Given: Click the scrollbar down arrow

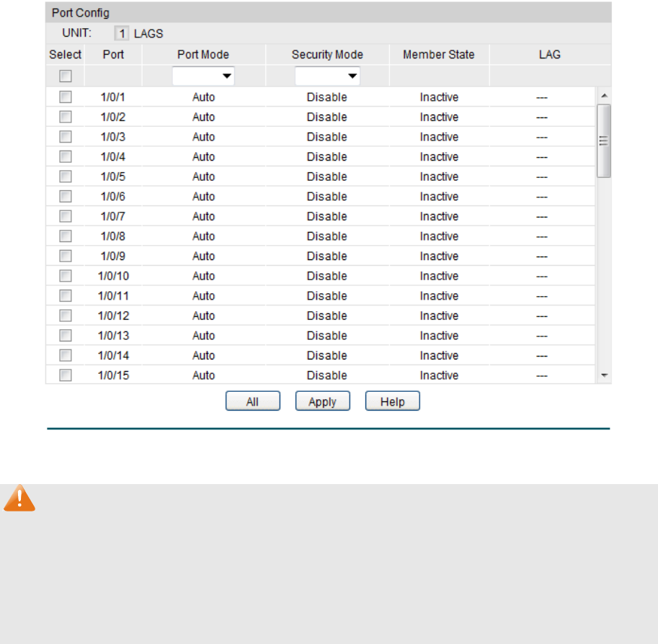Looking at the screenshot, I should (x=604, y=375).
